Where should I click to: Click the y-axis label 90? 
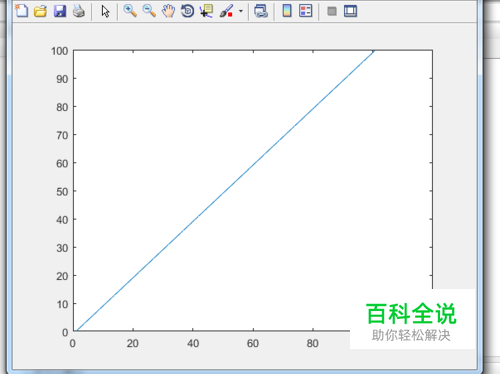62,79
